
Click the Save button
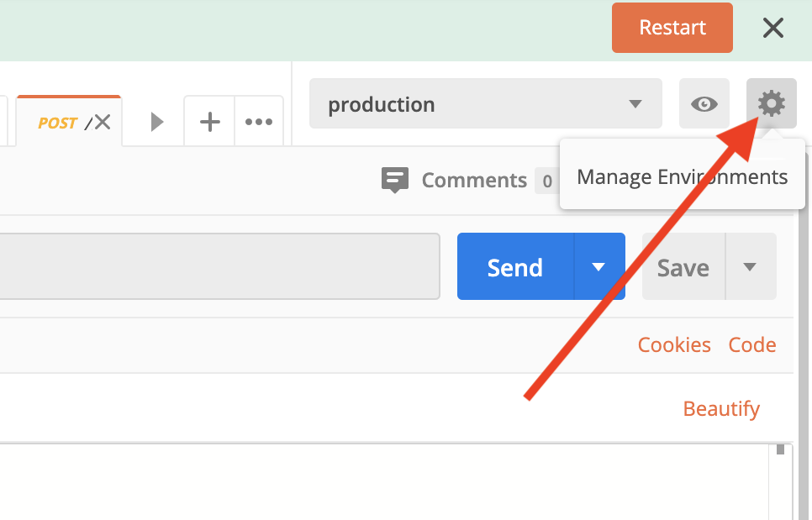pos(683,266)
